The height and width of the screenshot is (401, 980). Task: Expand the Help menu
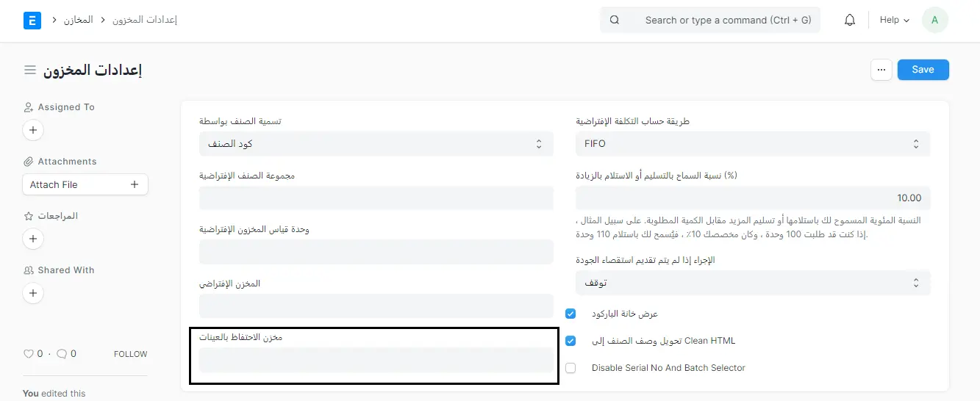pyautogui.click(x=894, y=21)
